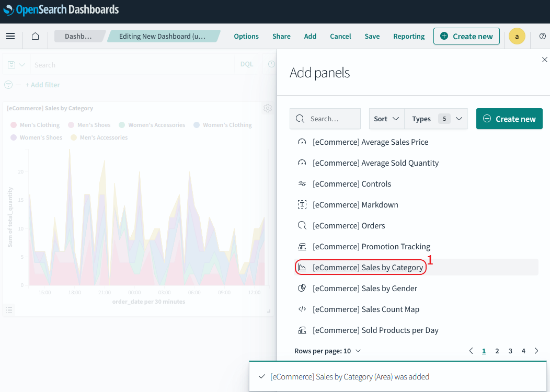Click the chart icon beside Sold Products per Day
The image size is (550, 392).
point(302,330)
